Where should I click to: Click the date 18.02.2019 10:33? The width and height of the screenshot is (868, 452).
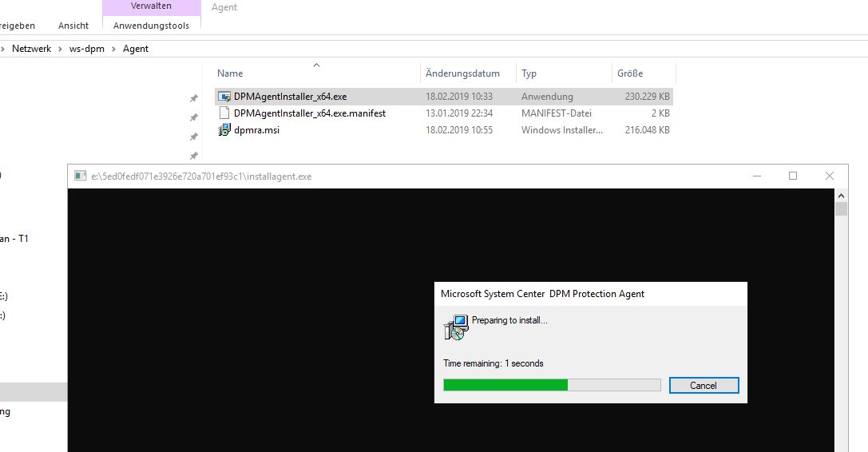point(459,97)
